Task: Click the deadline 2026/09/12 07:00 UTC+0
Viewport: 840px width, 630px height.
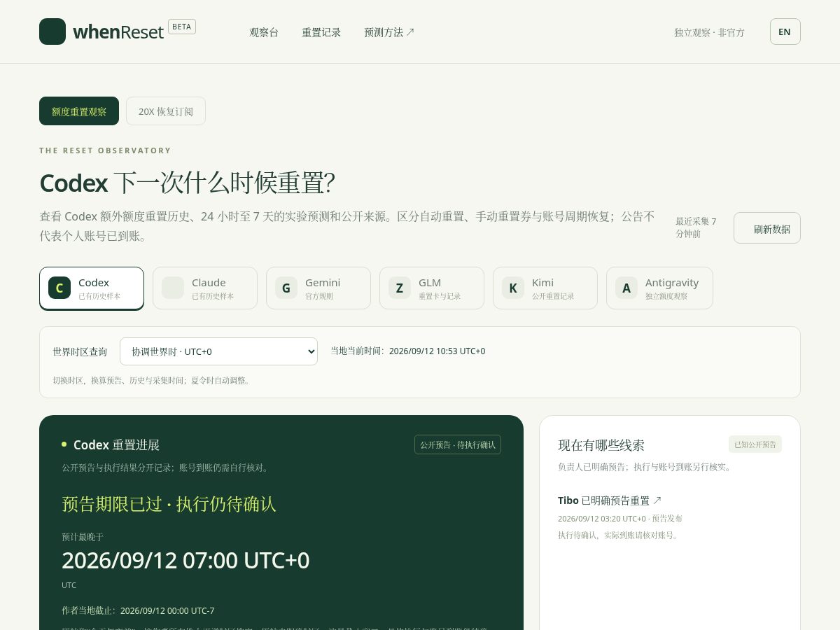Action: coord(185,560)
